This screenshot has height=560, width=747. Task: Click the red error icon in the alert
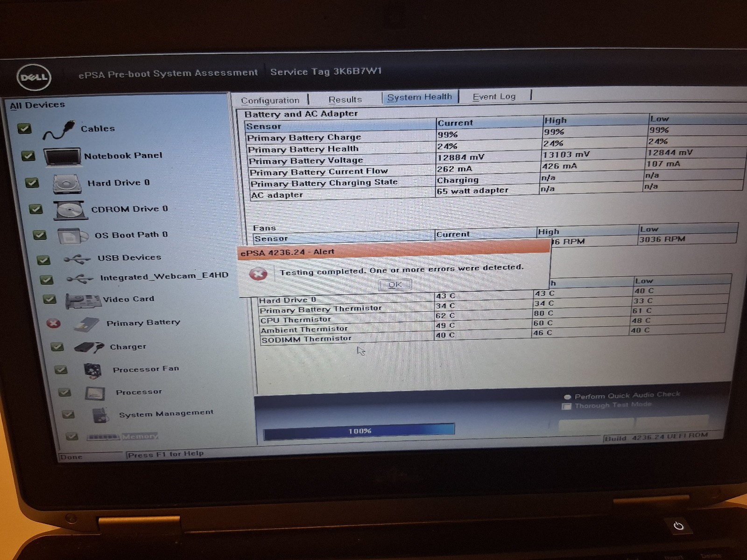[258, 274]
